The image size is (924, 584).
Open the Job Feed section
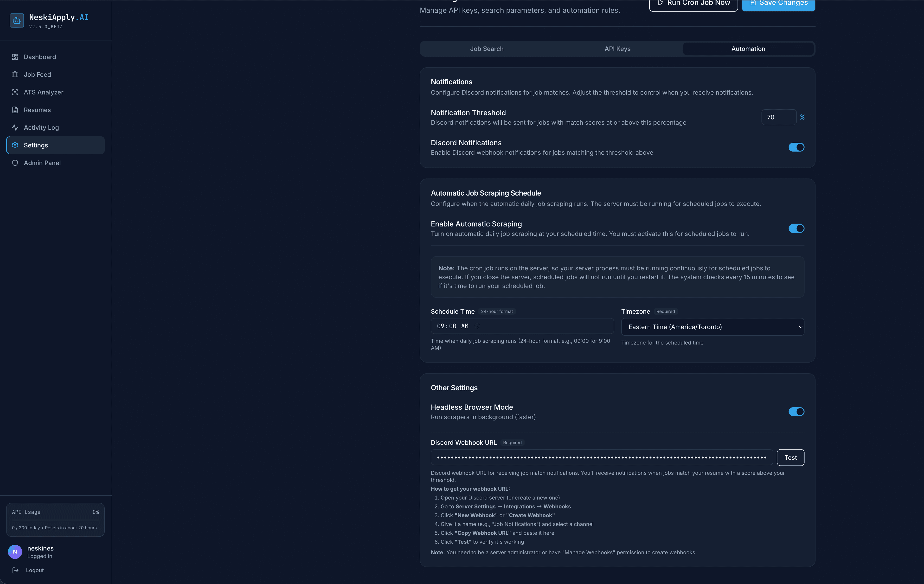37,74
